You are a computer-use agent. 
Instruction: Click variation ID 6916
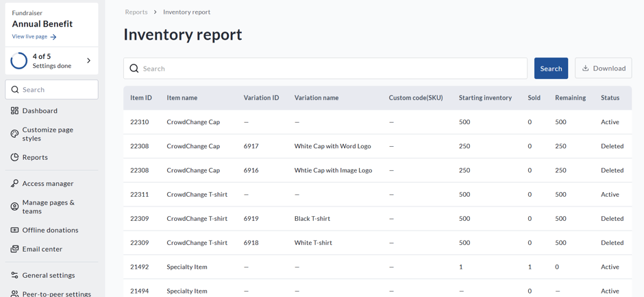[251, 170]
